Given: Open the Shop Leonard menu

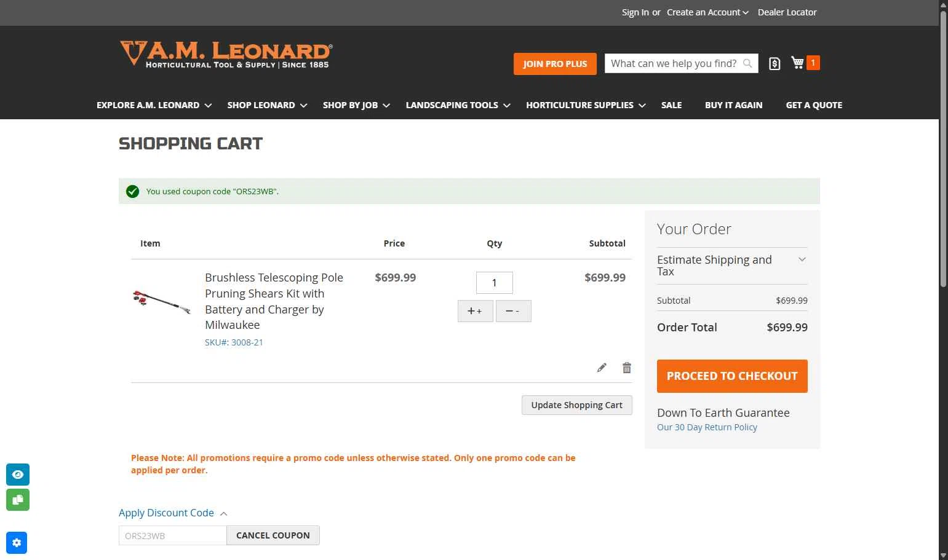Looking at the screenshot, I should click(267, 105).
